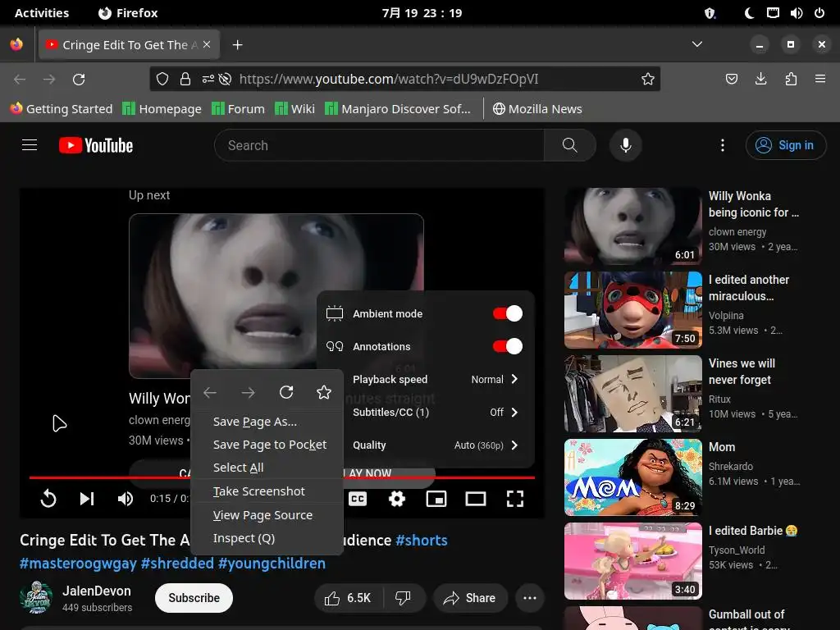Toggle night light moon icon in top bar

(x=749, y=13)
